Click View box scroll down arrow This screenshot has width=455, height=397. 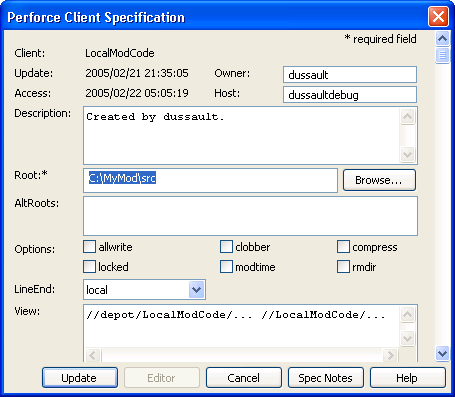[x=407, y=339]
